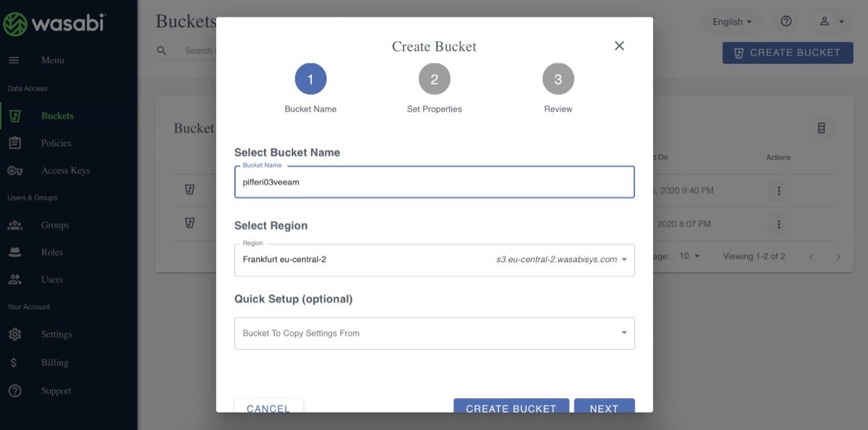
Task: Go to step 3 Review
Action: [558, 80]
